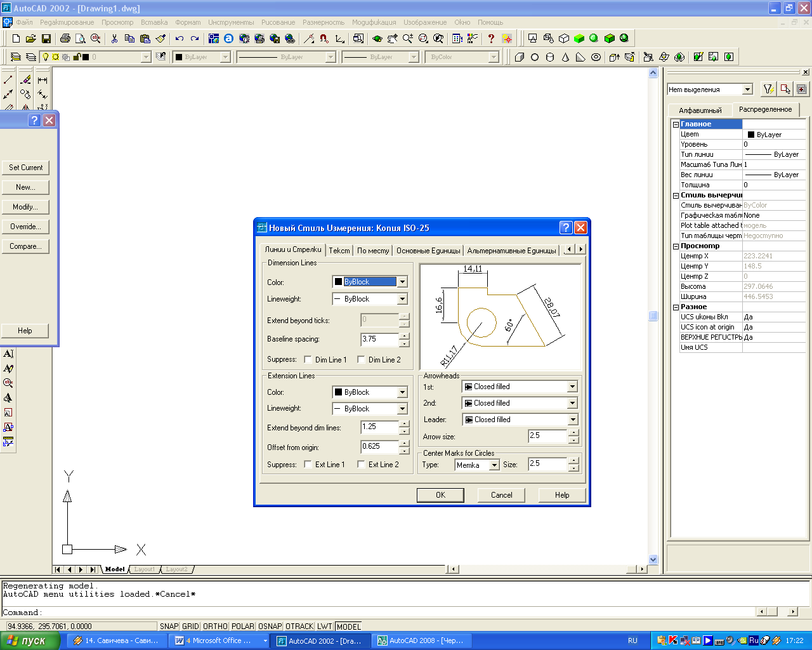Image resolution: width=812 pixels, height=650 pixels.
Task: Click the Set Current button
Action: pyautogui.click(x=25, y=168)
